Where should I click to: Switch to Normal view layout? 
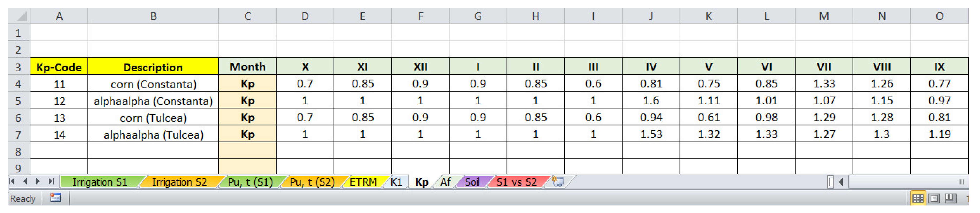coord(917,198)
